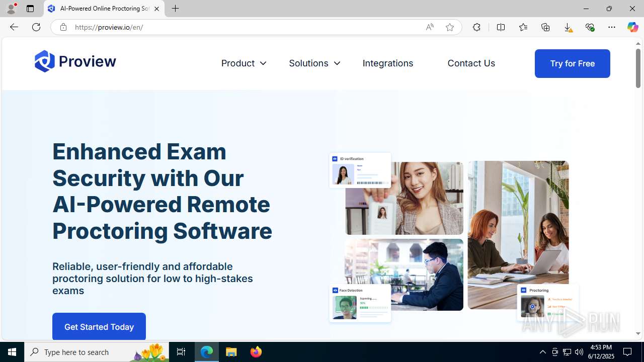Click the Try for Free button
This screenshot has height=362, width=644.
click(572, 63)
